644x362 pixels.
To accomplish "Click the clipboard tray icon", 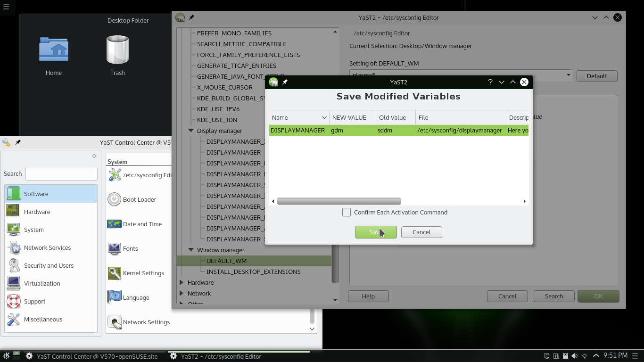I will (547, 356).
